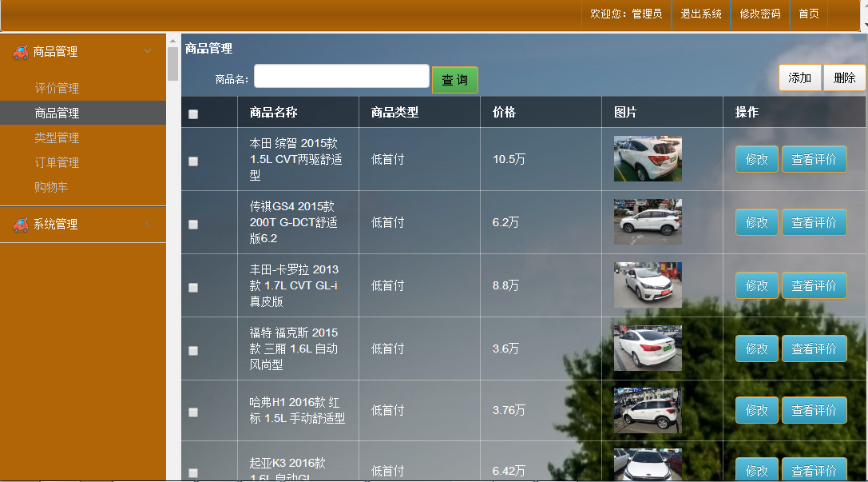Open the 丰田-卡罗拉 car thumbnail image

(648, 285)
